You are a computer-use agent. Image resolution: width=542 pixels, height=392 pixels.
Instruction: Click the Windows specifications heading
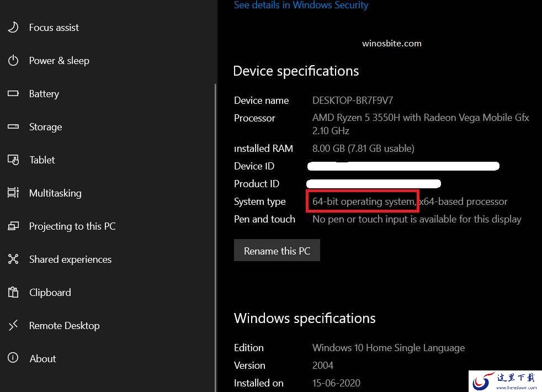(x=305, y=319)
